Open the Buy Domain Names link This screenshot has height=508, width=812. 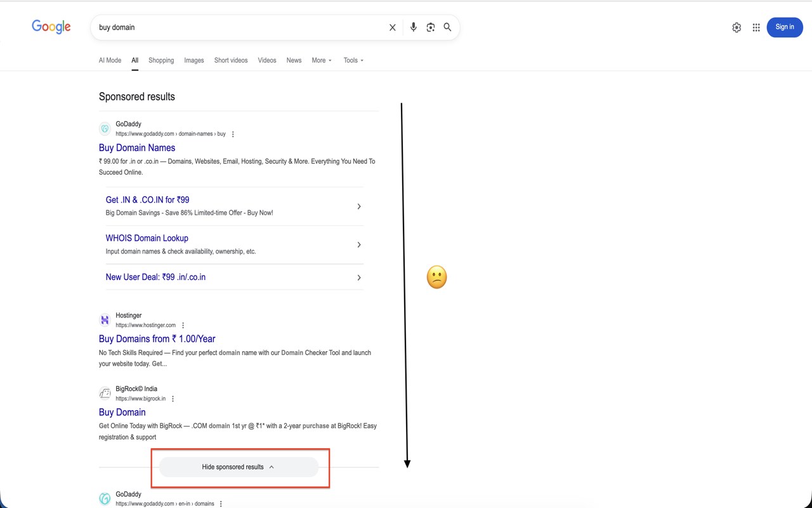(136, 147)
